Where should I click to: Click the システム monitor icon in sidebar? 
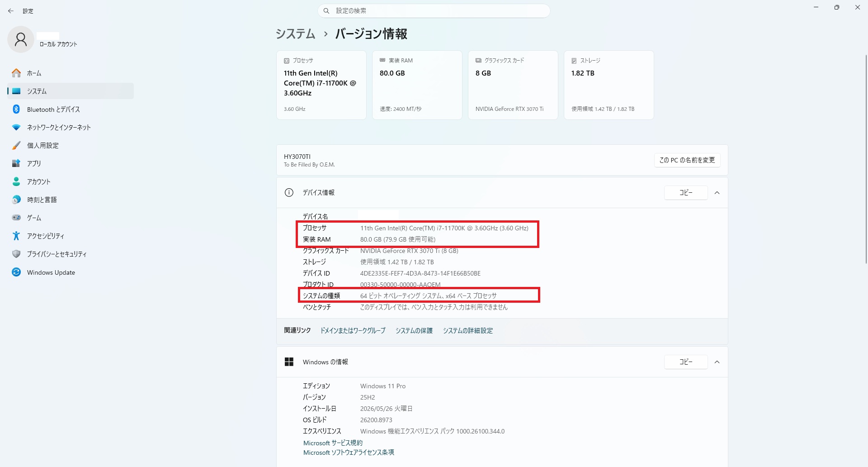tap(16, 91)
